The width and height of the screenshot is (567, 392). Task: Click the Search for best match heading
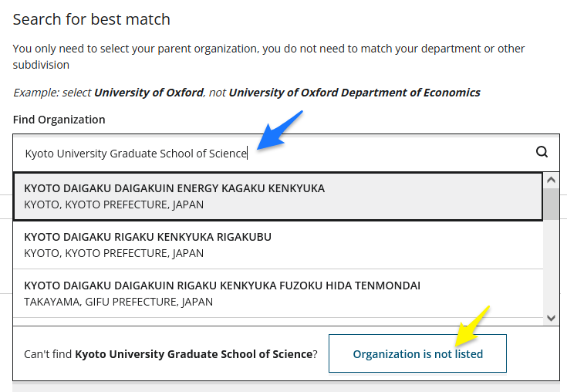pyautogui.click(x=92, y=19)
